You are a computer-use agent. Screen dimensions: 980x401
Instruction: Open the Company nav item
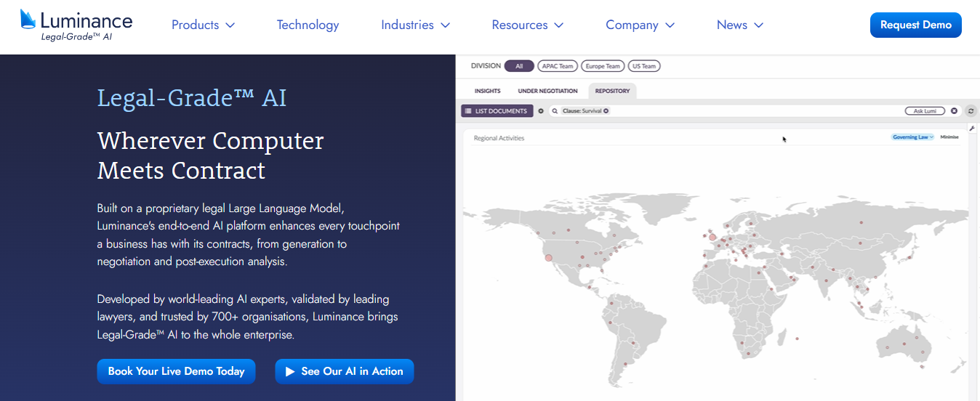(632, 25)
